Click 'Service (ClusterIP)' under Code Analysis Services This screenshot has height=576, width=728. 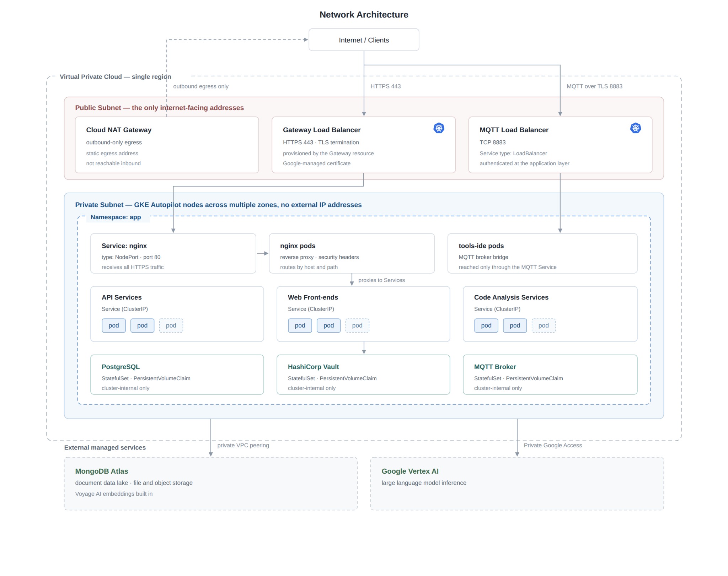tap(497, 309)
